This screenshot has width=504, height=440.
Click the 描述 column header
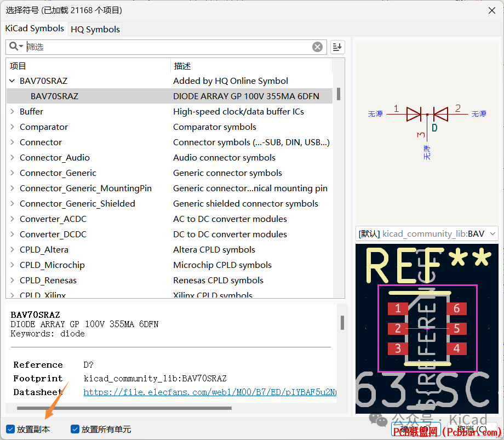pyautogui.click(x=251, y=66)
